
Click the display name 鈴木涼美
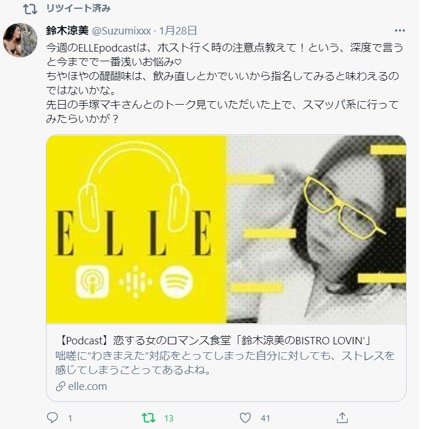67,31
